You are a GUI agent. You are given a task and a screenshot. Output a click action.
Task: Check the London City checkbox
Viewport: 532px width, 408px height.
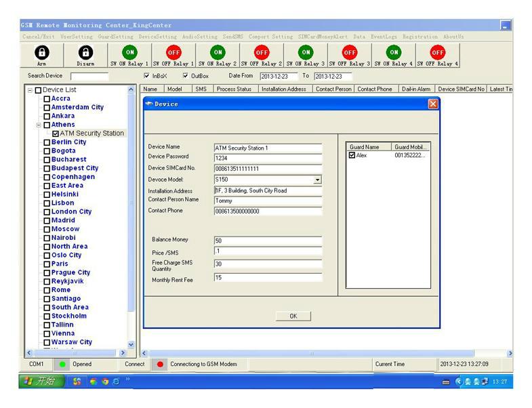click(47, 212)
